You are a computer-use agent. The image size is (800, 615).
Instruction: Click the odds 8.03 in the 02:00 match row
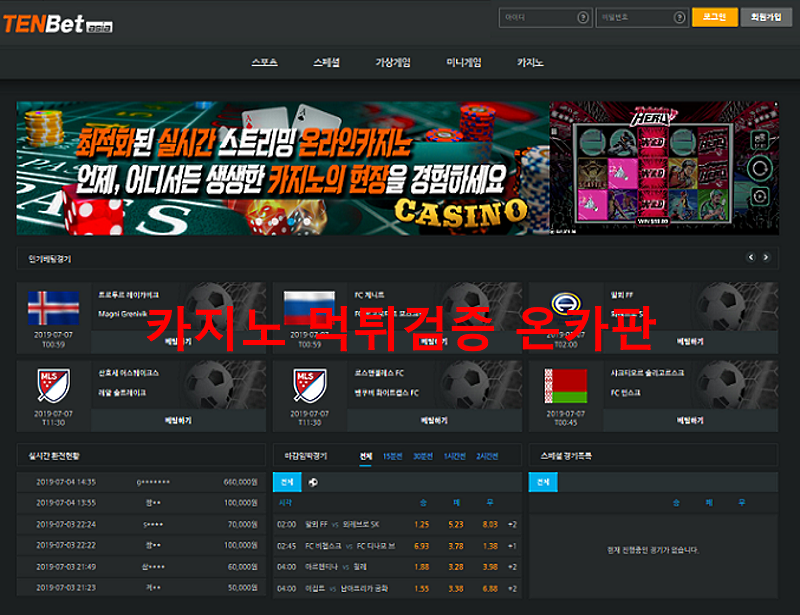[490, 525]
